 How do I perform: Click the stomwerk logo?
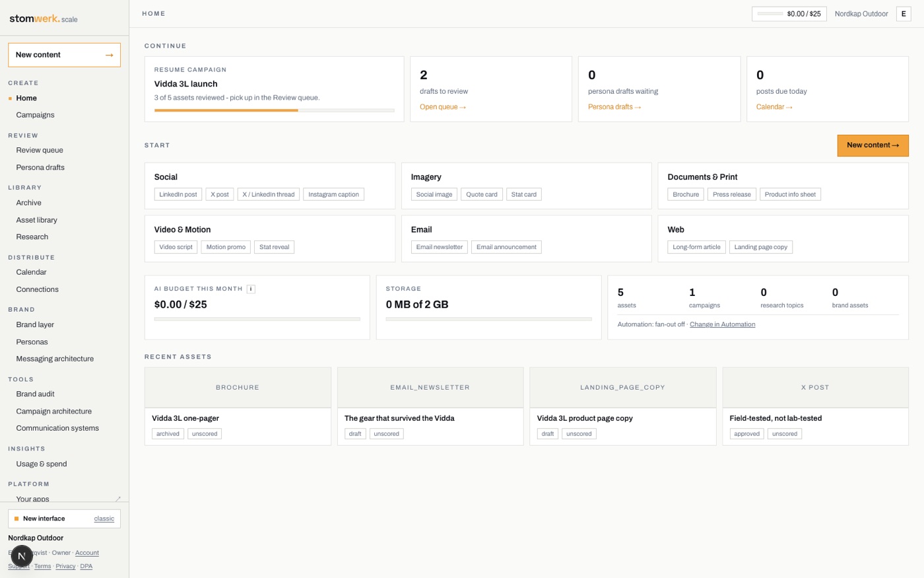coord(44,18)
